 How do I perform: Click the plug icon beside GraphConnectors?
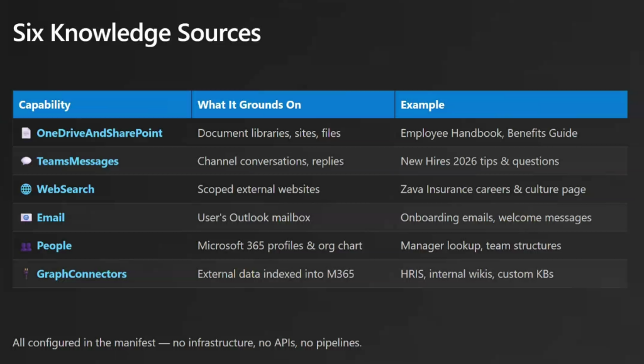point(26,274)
